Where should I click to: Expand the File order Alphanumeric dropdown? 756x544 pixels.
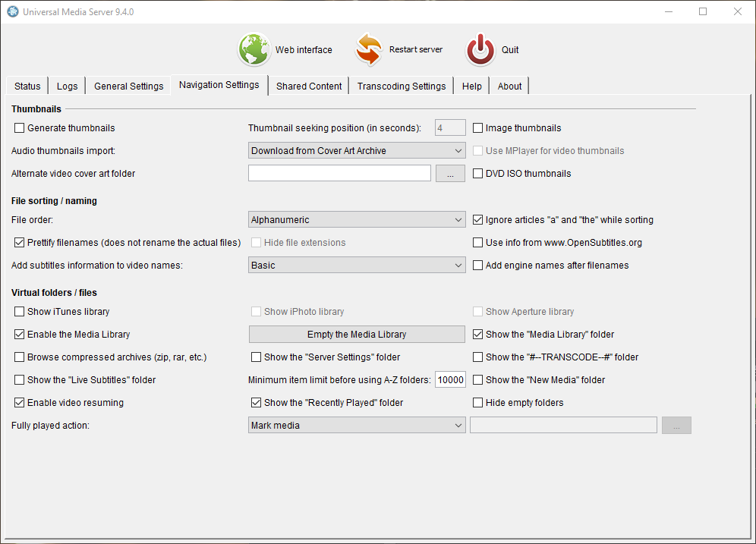[x=357, y=220]
